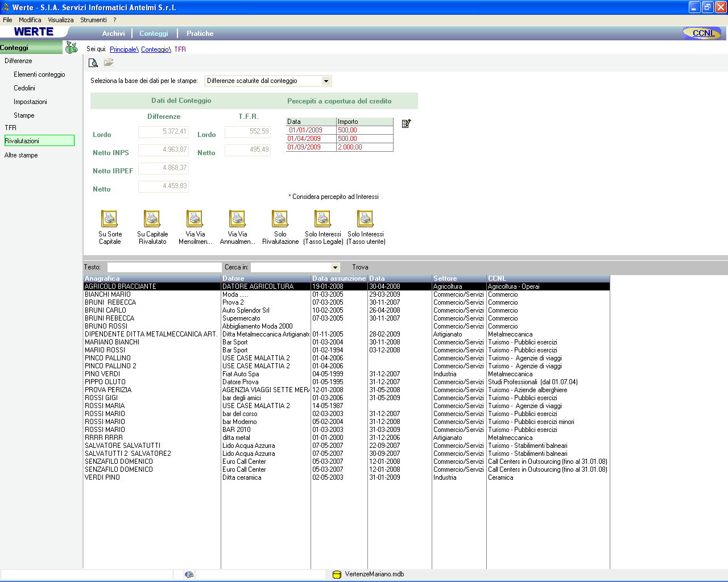Sort by Data assunzione column header
This screenshot has width=728, height=582.
pyautogui.click(x=339, y=278)
